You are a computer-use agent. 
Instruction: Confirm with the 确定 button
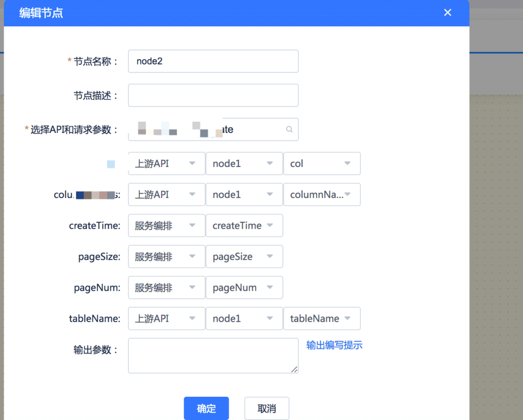(206, 408)
